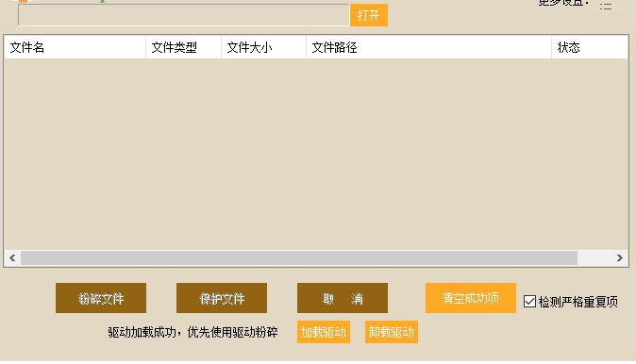The width and height of the screenshot is (636, 364).
Task: Click the 加载驱动 button
Action: click(x=324, y=332)
